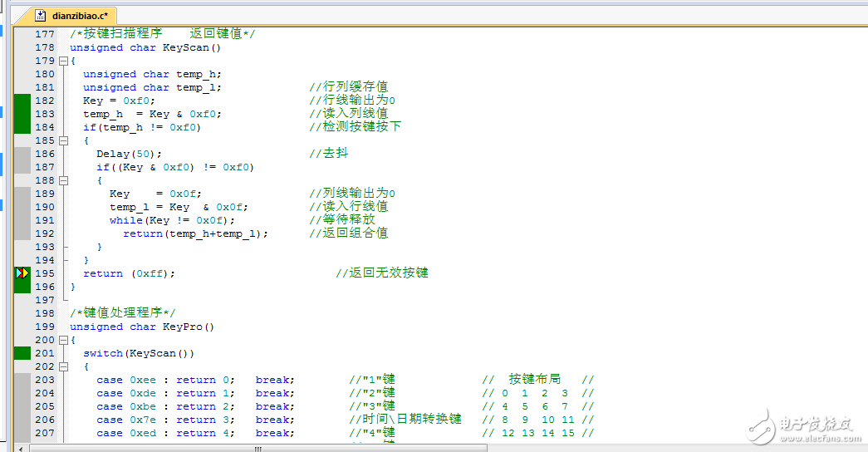Click 'case 0x7e' on line 206

126,420
